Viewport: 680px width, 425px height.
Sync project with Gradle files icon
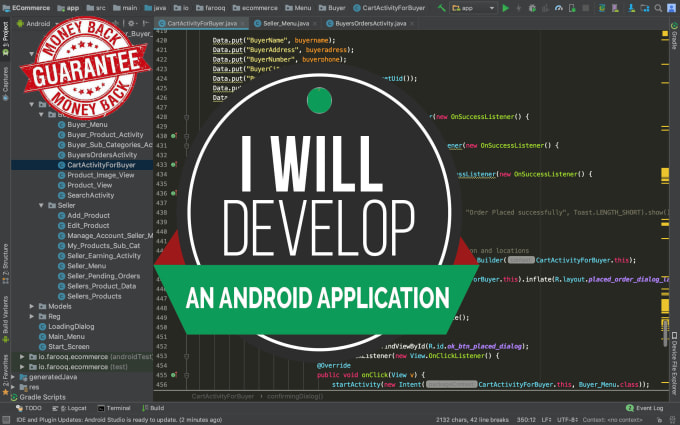point(602,8)
